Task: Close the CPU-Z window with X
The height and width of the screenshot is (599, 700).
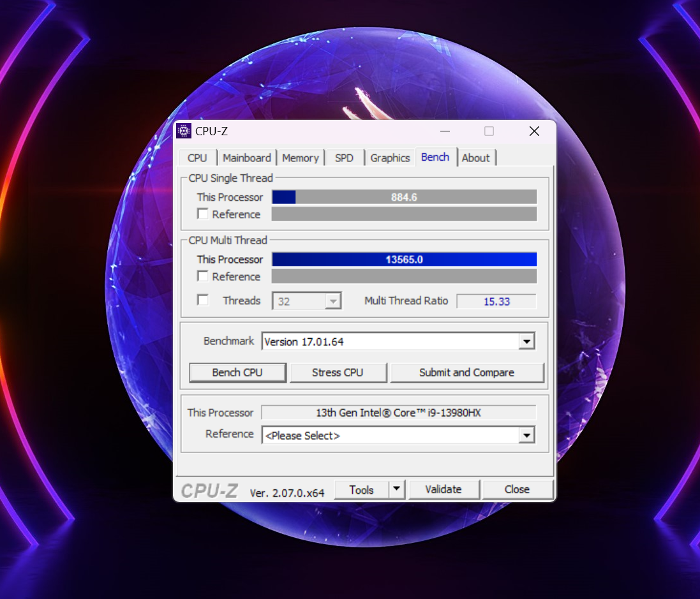Action: click(x=534, y=131)
